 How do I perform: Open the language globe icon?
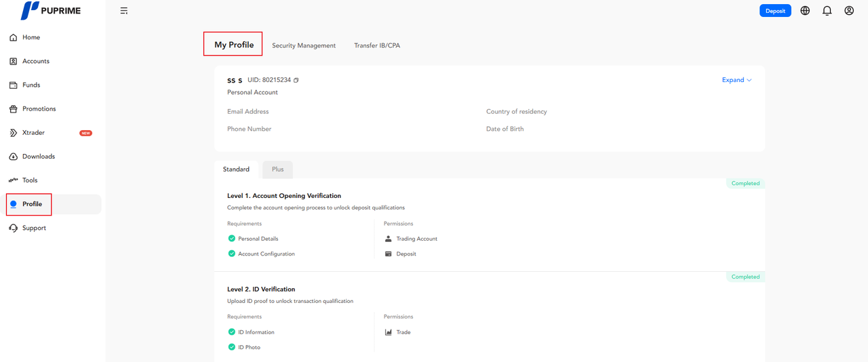point(805,11)
